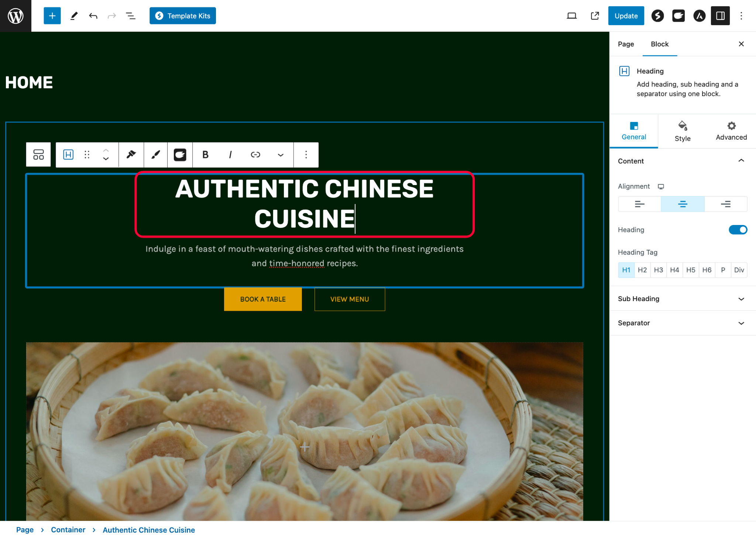The height and width of the screenshot is (539, 756).
Task: Open the Page tab in the settings panel
Action: pyautogui.click(x=625, y=44)
